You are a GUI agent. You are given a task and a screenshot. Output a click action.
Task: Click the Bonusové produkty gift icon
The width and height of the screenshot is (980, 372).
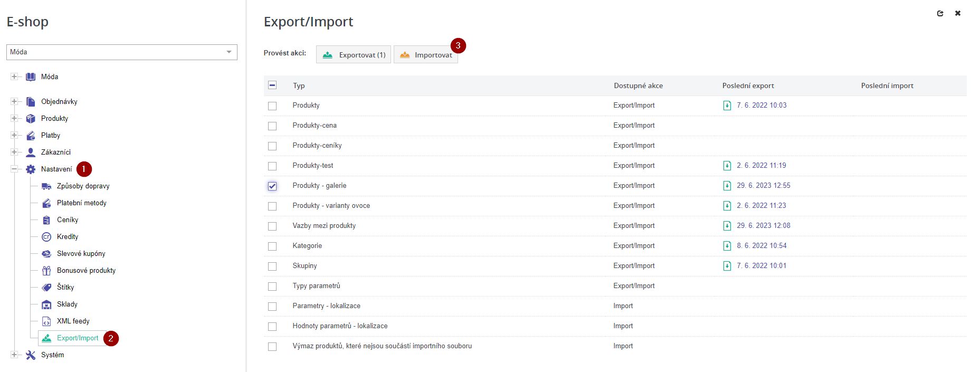[x=46, y=271]
